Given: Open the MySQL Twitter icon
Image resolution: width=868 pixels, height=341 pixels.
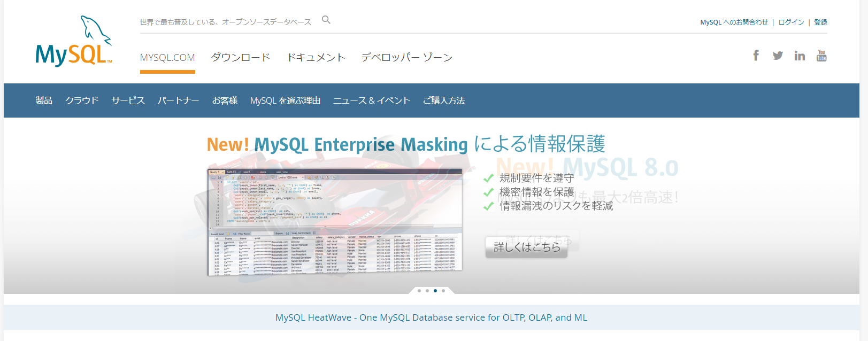Looking at the screenshot, I should tap(778, 56).
